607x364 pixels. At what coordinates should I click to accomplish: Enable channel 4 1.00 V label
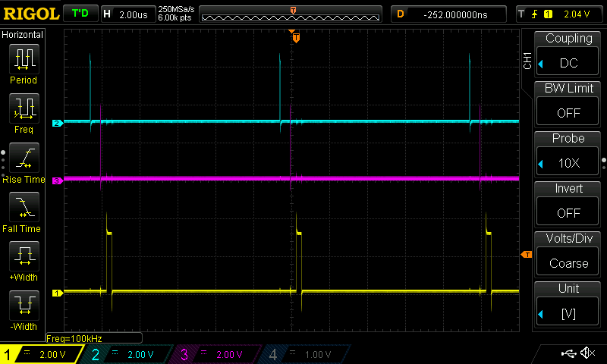tap(317, 354)
